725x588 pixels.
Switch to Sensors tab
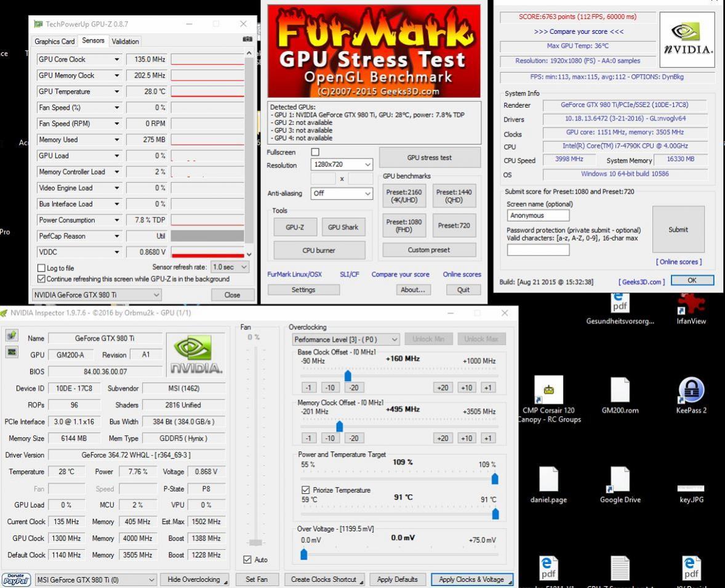coord(93,41)
